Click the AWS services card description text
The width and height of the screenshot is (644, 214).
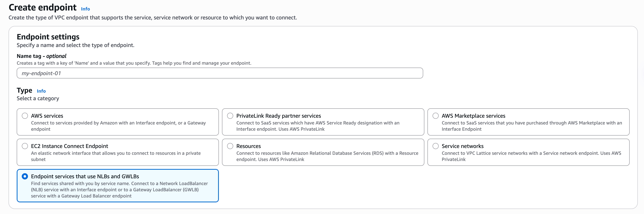point(118,126)
